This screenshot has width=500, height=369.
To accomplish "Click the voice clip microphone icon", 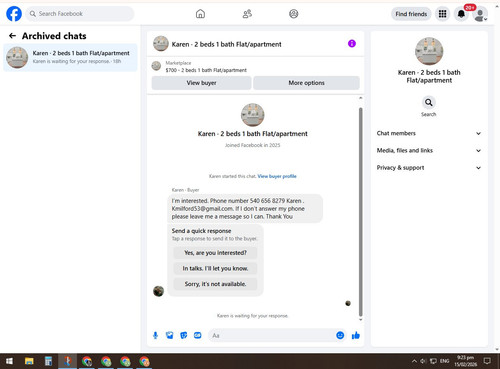I will [x=155, y=335].
